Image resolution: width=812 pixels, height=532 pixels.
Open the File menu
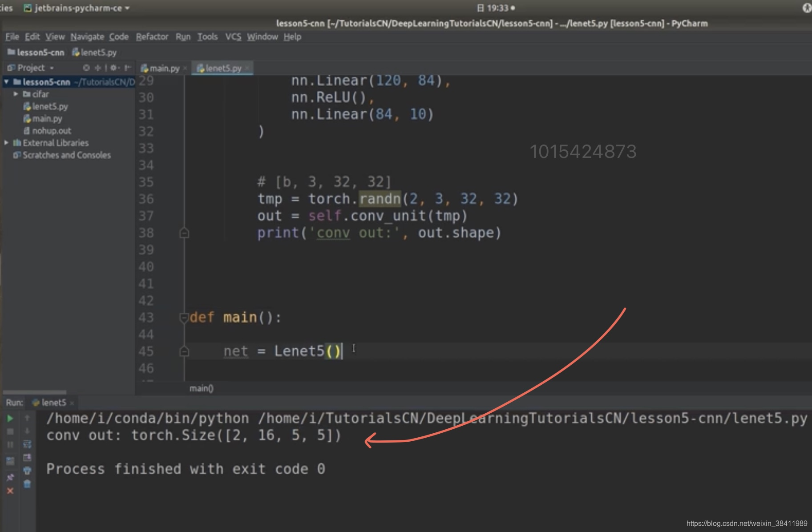(12, 36)
